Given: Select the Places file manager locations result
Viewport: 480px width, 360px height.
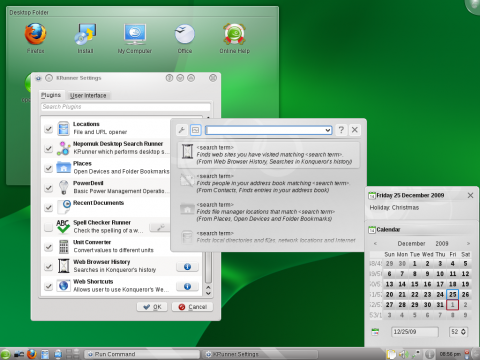Looking at the screenshot, I should 269,212.
